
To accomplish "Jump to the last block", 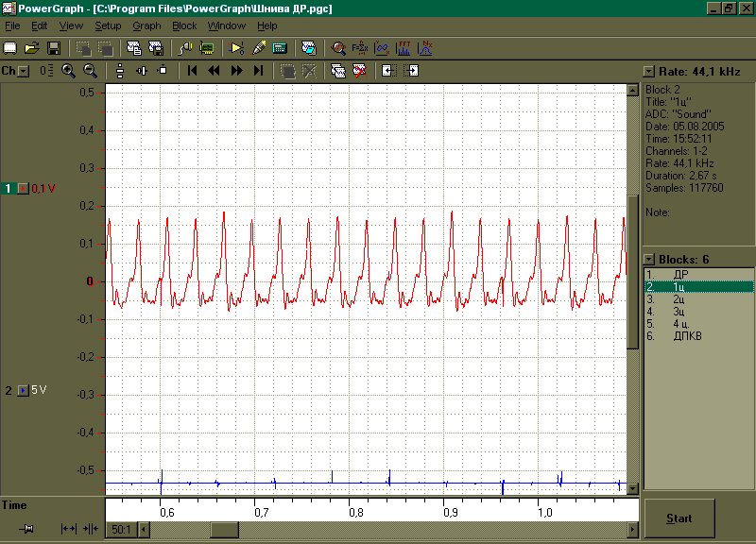I will [258, 71].
